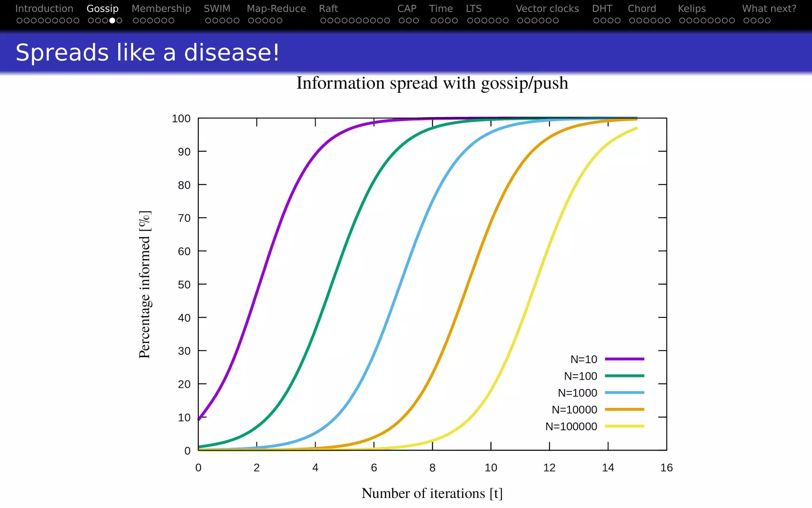Navigate to the Raft section

(328, 9)
